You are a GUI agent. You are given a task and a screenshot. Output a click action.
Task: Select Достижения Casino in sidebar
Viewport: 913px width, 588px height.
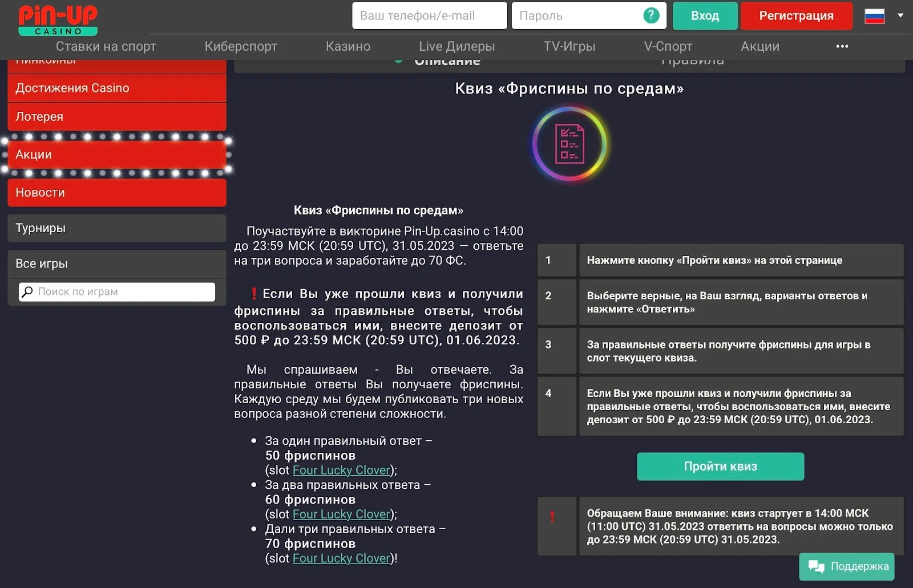coord(117,88)
